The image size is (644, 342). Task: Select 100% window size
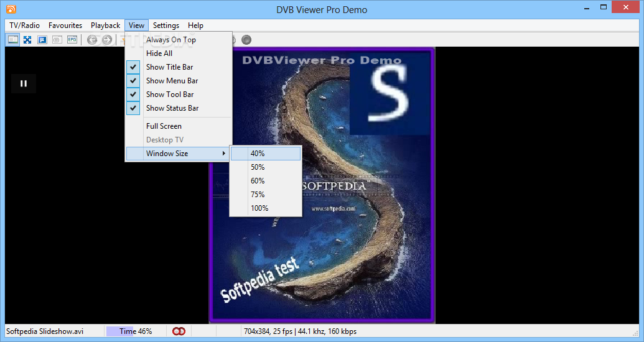tap(266, 208)
